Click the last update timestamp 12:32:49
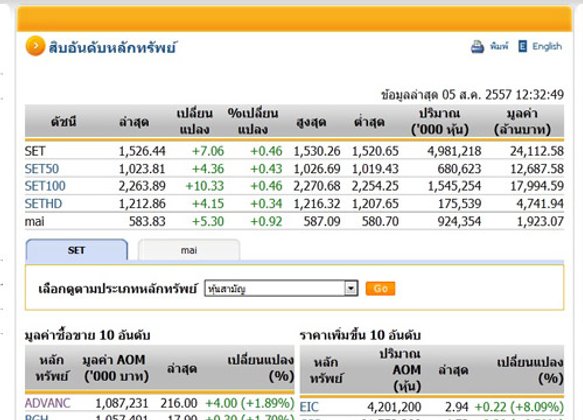The height and width of the screenshot is (420, 583). coord(540,95)
